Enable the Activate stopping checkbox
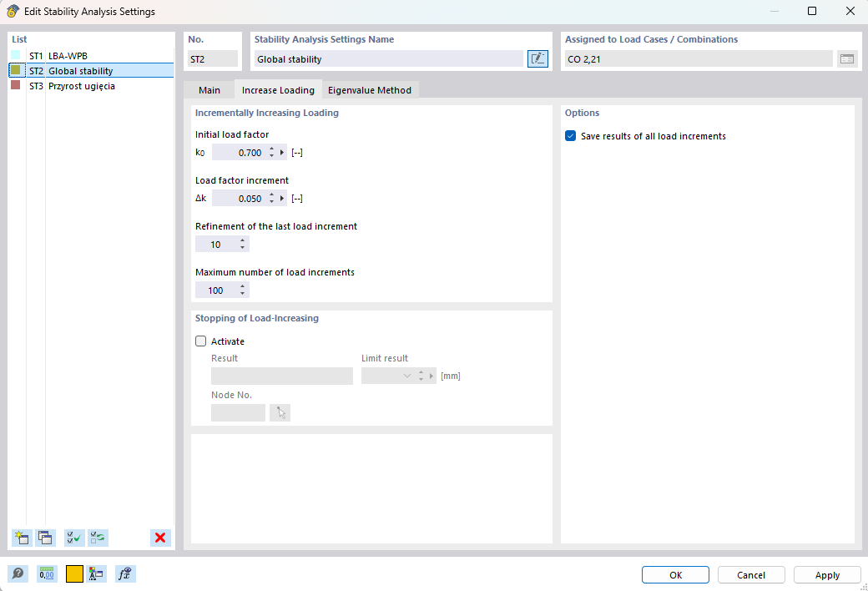 coord(201,341)
